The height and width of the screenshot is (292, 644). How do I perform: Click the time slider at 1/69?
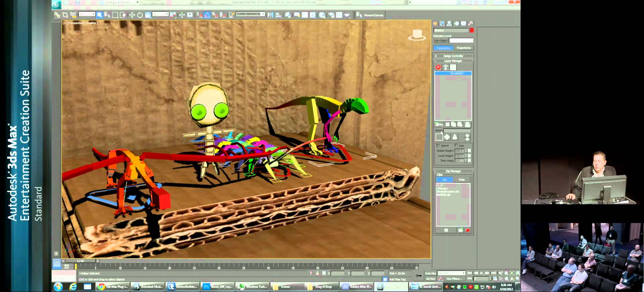coord(80,261)
